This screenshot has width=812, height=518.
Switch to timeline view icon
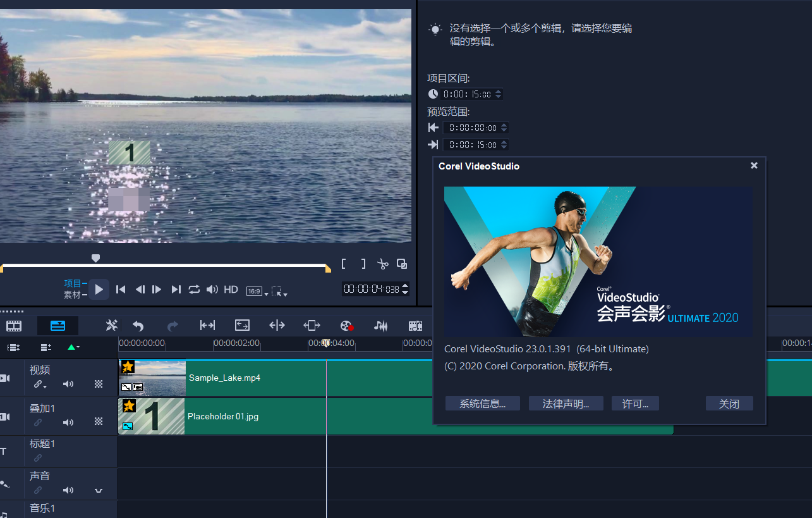pos(58,326)
